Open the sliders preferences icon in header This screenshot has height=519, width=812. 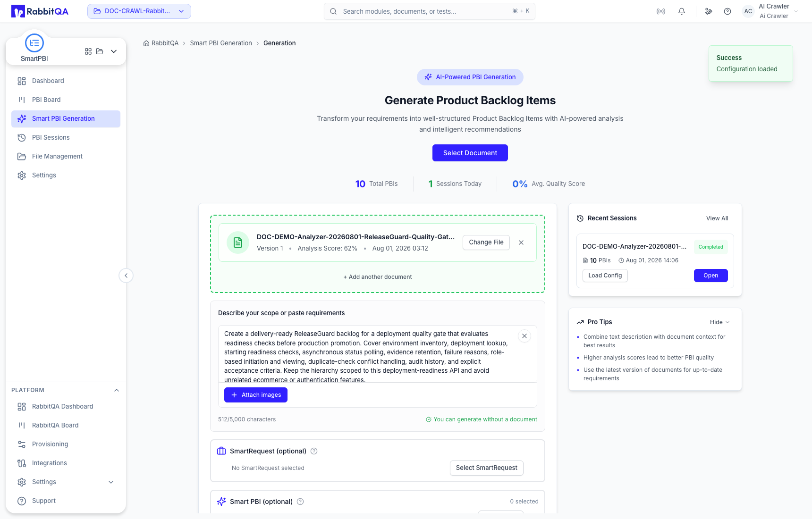[x=709, y=11]
